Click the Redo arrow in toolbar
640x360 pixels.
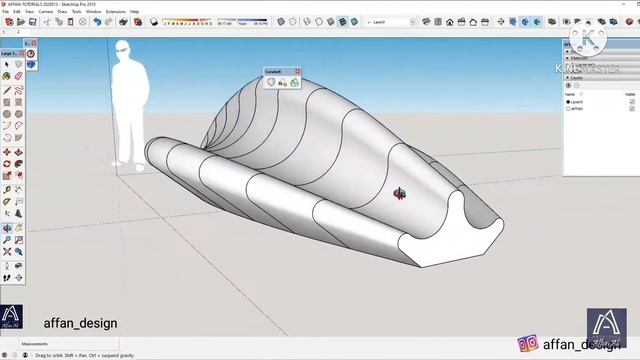(x=109, y=22)
